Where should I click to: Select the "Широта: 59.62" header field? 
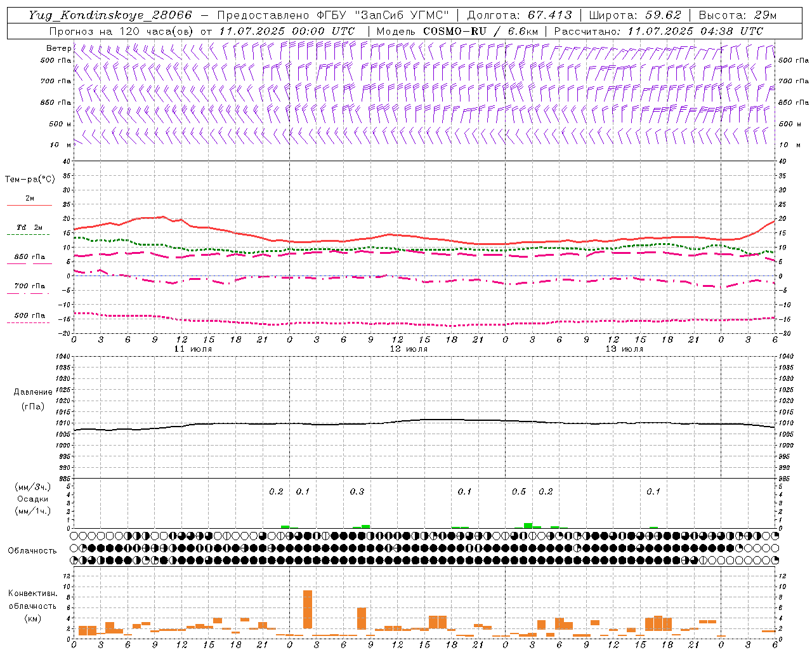tap(635, 15)
